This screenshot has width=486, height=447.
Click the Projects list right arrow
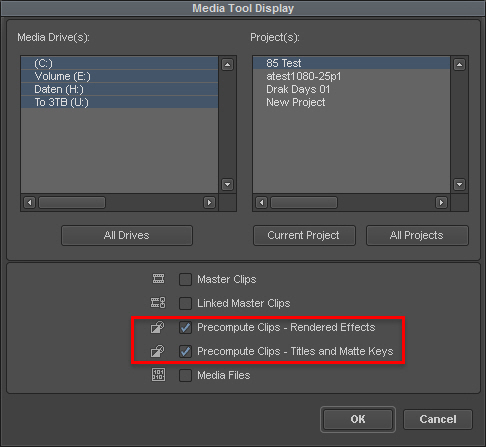pos(441,202)
